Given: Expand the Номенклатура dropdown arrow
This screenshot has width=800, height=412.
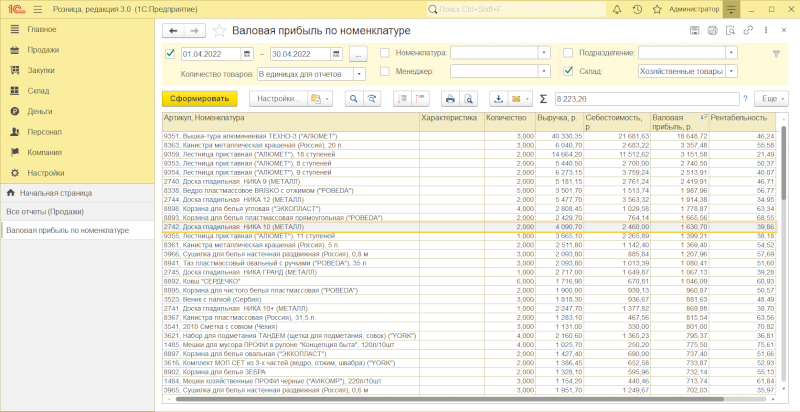Looking at the screenshot, I should [544, 53].
